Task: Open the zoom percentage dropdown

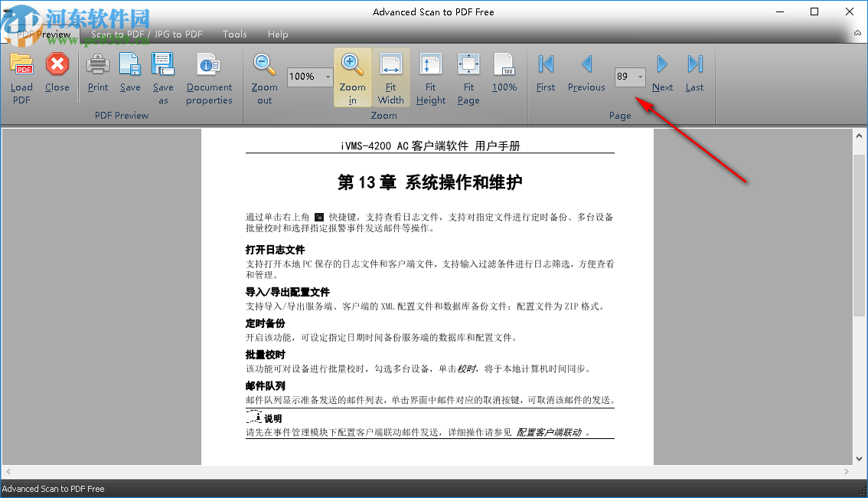Action: [x=328, y=77]
